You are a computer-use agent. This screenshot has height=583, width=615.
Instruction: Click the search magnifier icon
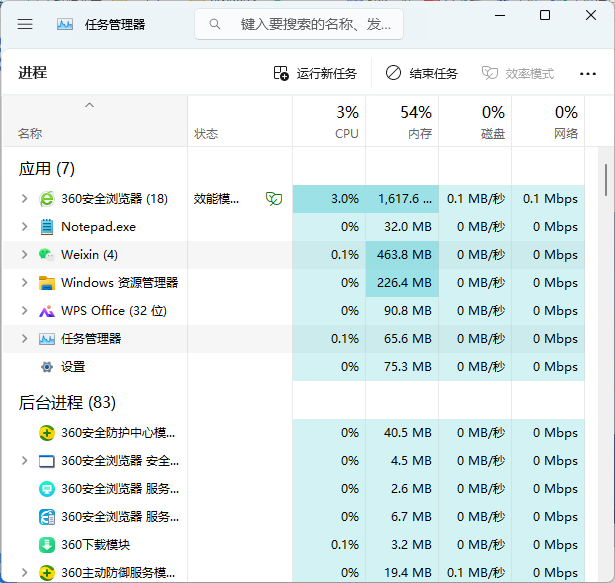pyautogui.click(x=215, y=24)
